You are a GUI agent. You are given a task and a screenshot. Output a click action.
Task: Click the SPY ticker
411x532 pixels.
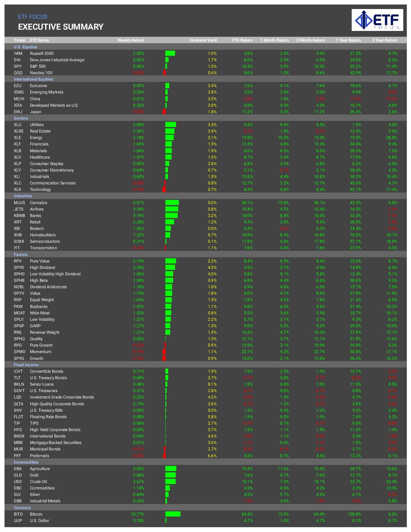point(17,66)
